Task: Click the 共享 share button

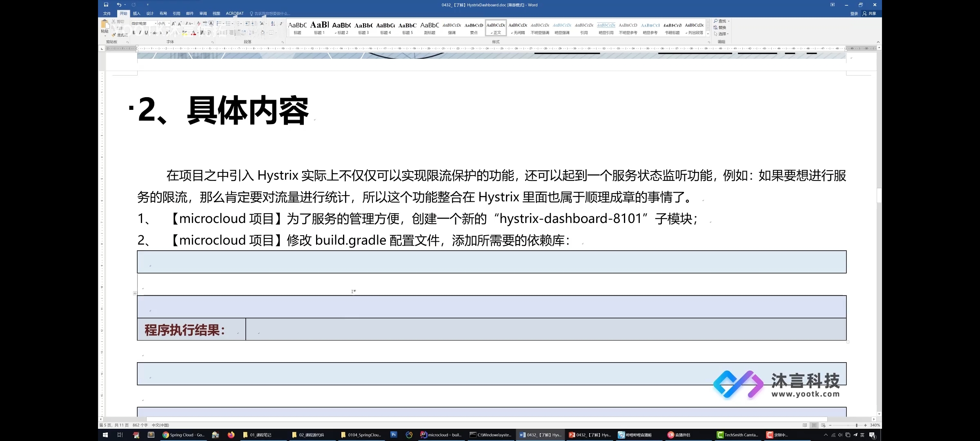Action: coord(869,13)
